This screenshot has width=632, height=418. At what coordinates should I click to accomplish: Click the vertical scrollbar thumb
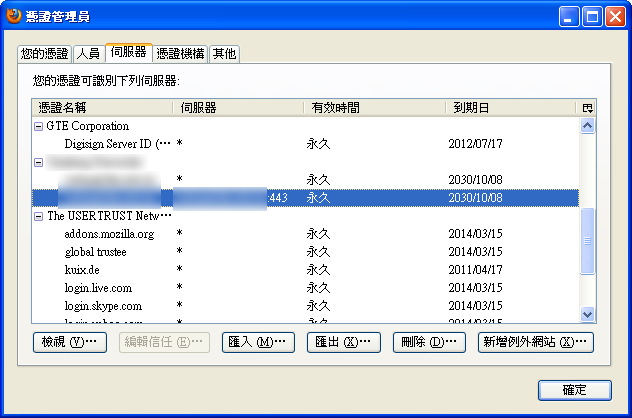click(587, 241)
